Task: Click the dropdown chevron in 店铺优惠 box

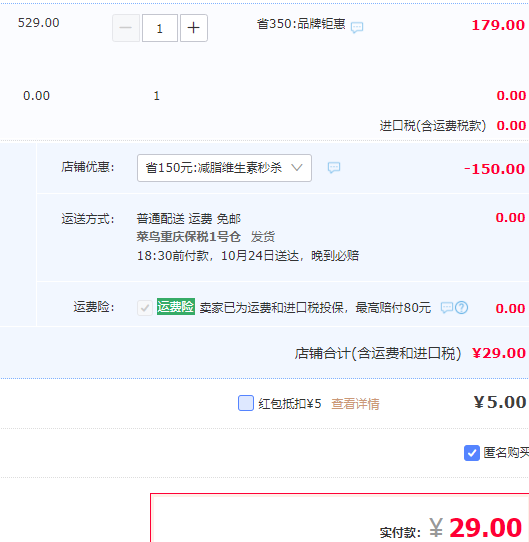Action: pyautogui.click(x=297, y=168)
